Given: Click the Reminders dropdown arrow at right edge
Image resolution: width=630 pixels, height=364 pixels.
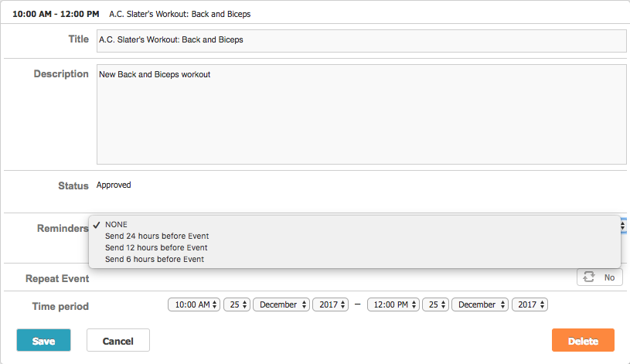Looking at the screenshot, I should click(x=623, y=226).
